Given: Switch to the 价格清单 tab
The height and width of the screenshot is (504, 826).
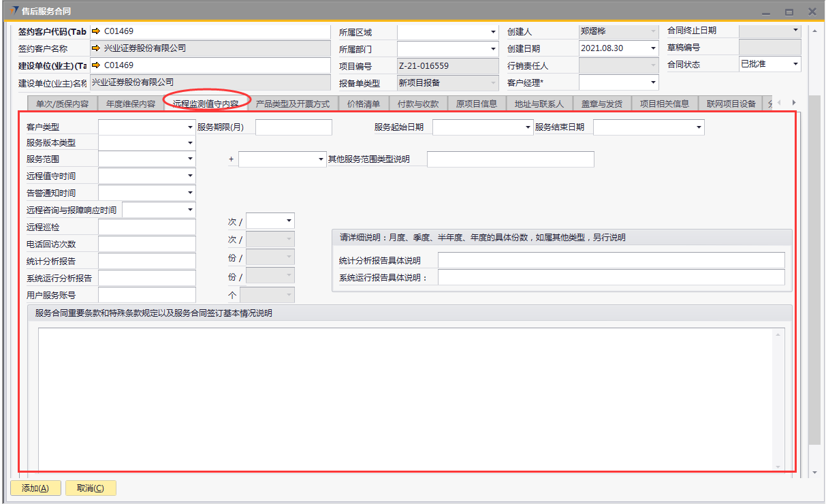Looking at the screenshot, I should point(364,104).
